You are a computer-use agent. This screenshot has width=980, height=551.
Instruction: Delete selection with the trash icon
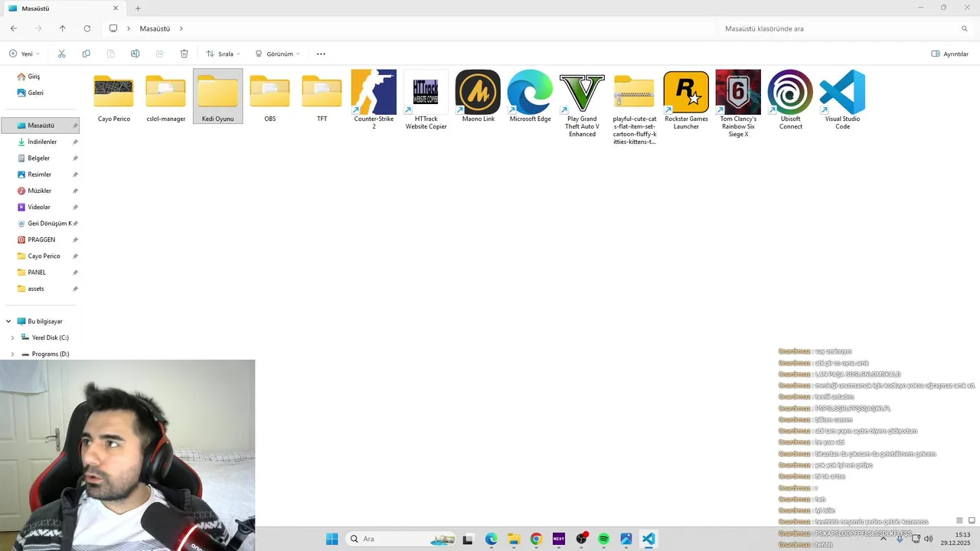click(184, 54)
